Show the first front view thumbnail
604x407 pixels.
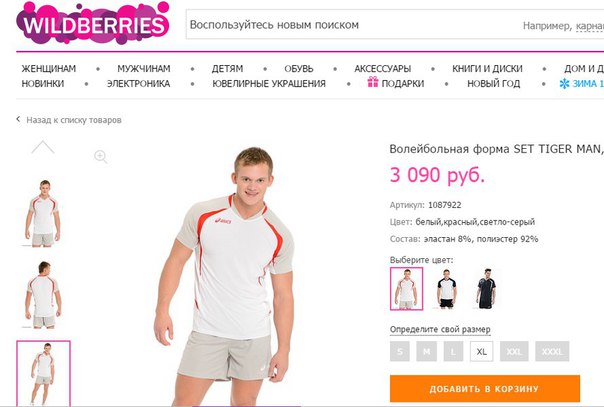click(x=44, y=213)
